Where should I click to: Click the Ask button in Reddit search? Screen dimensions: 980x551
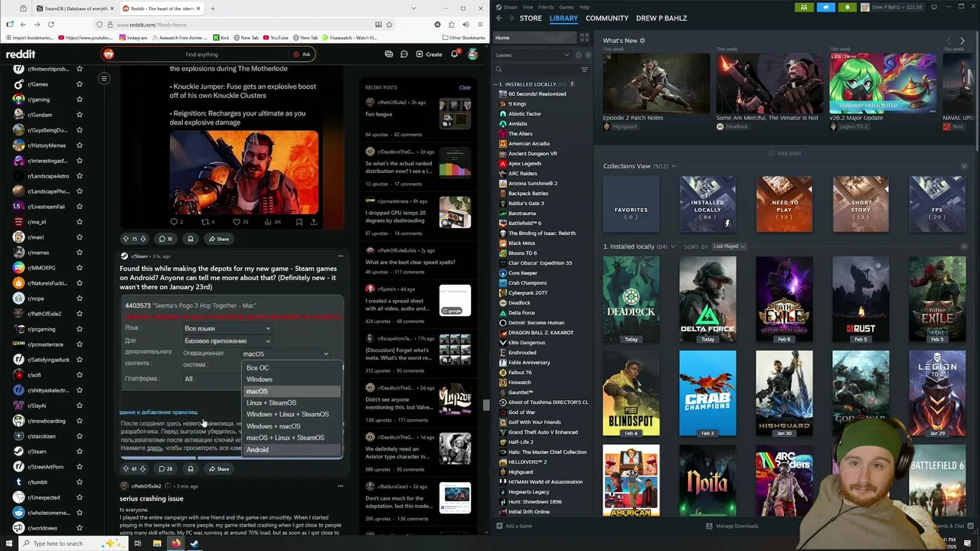click(302, 54)
